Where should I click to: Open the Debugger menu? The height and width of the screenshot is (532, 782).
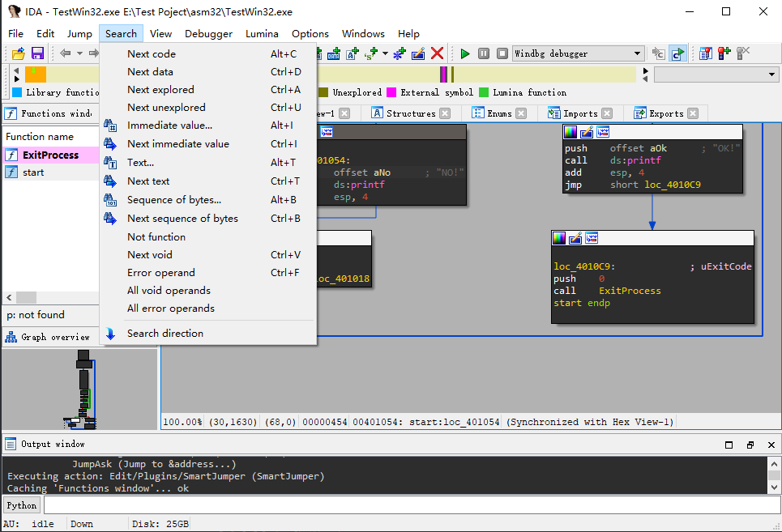[208, 34]
